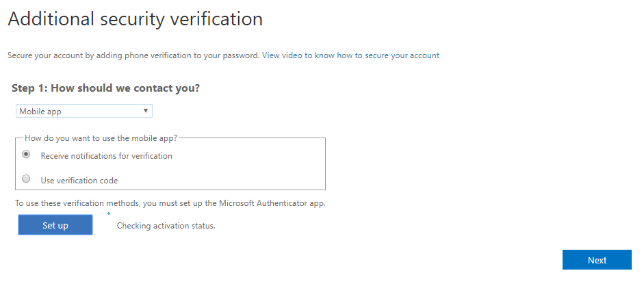Image resolution: width=644 pixels, height=286 pixels.
Task: Click the Microsoft Authenticator app instruction text
Action: [x=170, y=203]
